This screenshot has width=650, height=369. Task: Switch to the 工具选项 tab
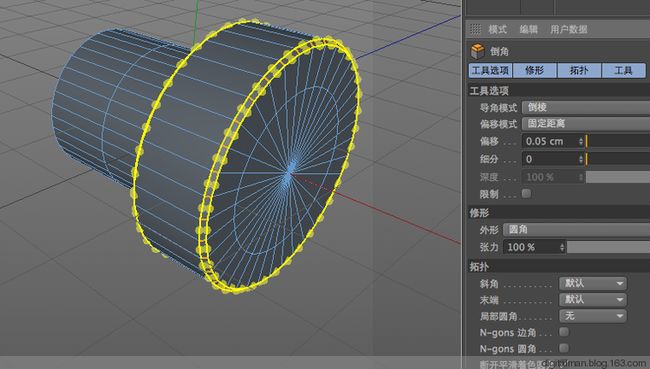490,70
